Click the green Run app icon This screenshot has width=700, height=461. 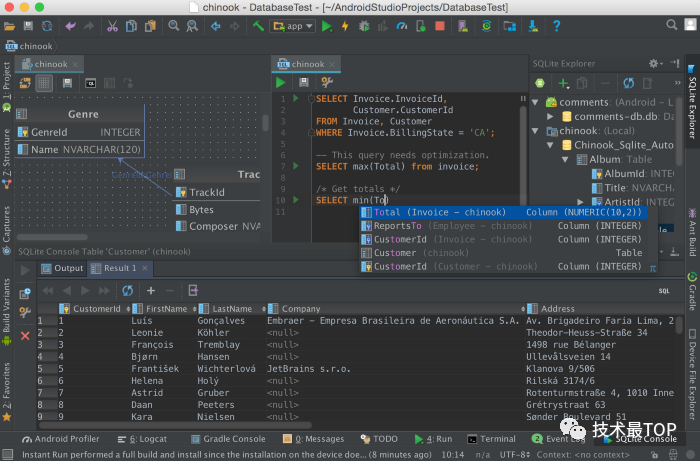327,26
